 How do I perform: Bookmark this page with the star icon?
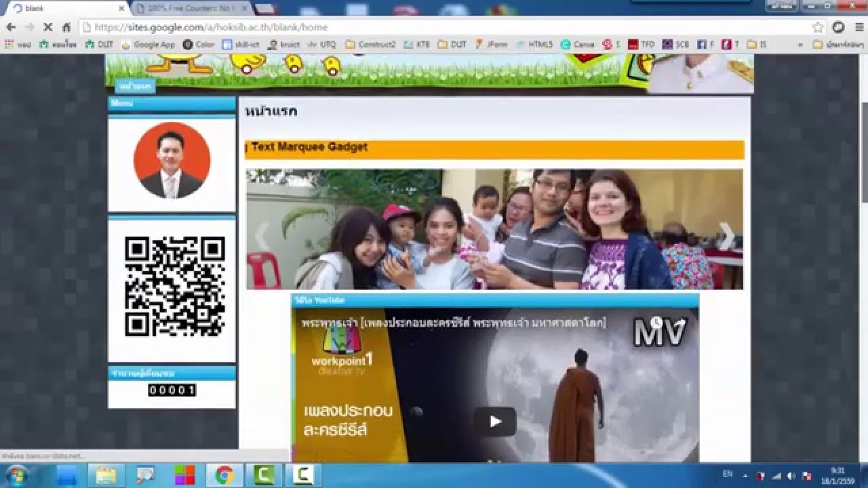tap(818, 27)
